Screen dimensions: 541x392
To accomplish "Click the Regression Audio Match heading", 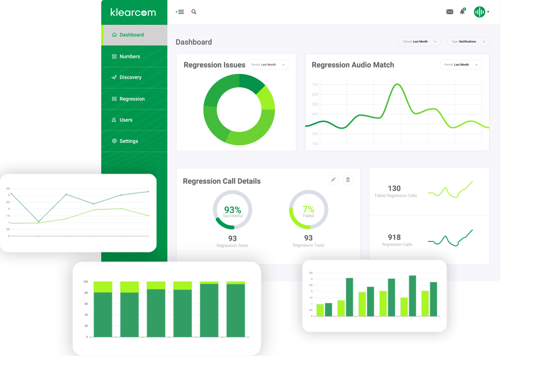I will coord(353,65).
